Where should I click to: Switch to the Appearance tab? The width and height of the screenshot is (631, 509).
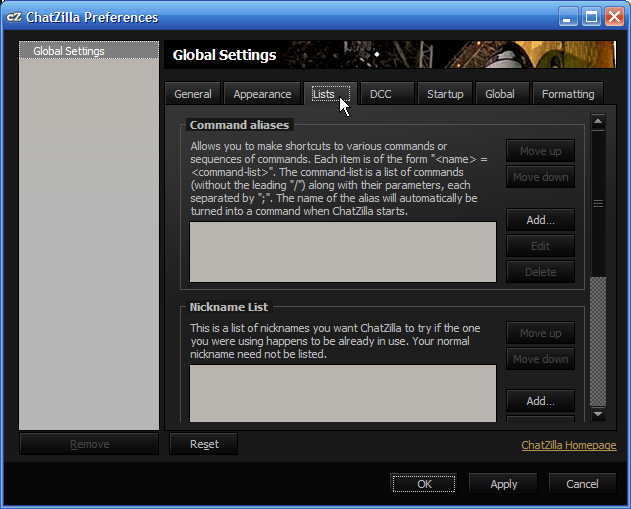262,94
